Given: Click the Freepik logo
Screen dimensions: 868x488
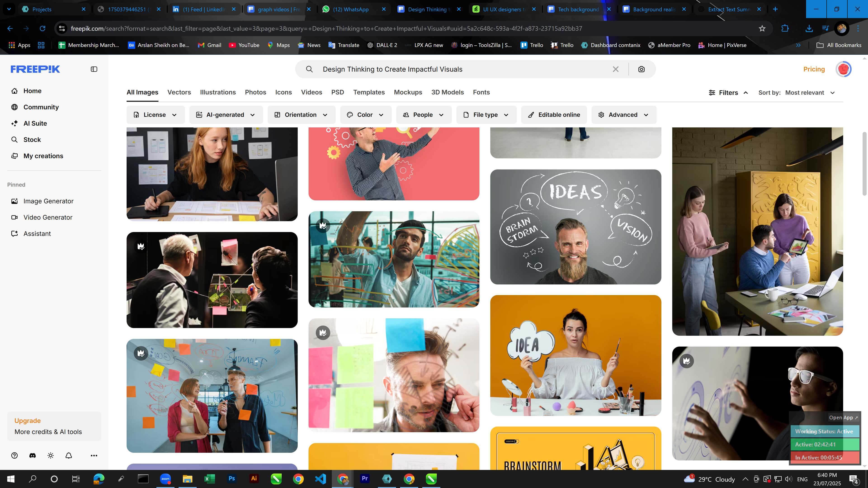Looking at the screenshot, I should click(x=35, y=69).
